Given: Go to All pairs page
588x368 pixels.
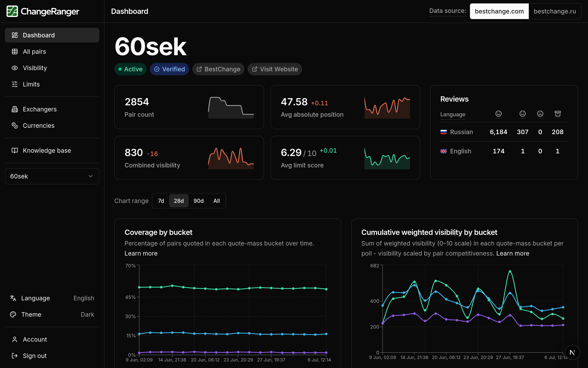Looking at the screenshot, I should click(x=52, y=52).
